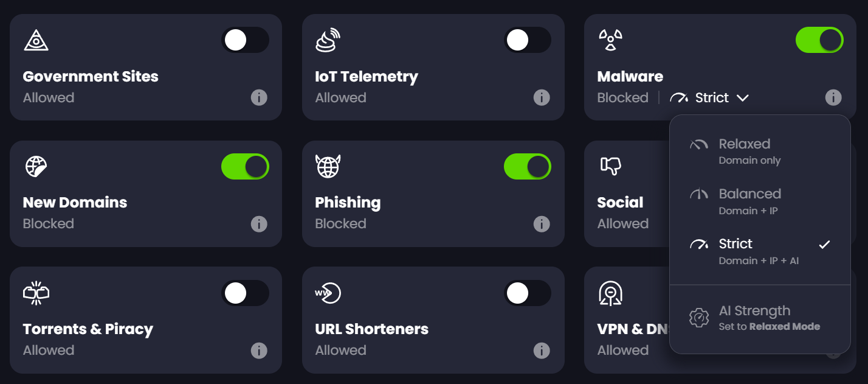Click the Government Sites pyramid icon

36,40
